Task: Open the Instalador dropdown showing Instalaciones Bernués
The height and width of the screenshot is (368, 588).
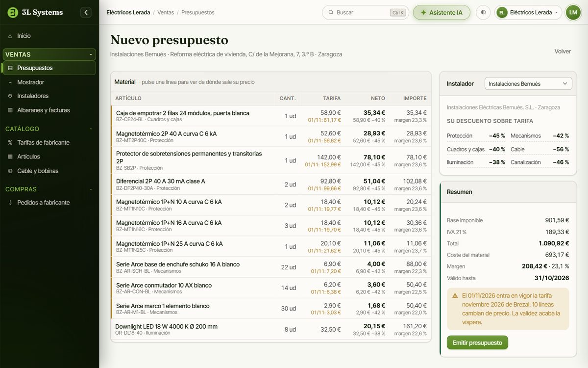Action: [528, 84]
